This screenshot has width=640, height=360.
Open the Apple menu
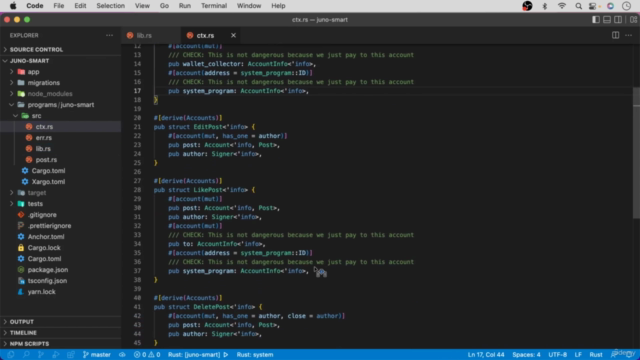[x=13, y=6]
